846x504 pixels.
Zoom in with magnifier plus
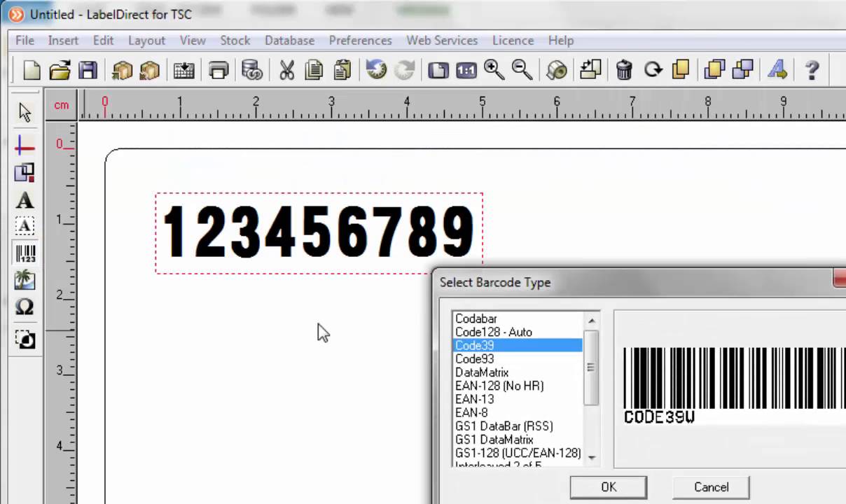494,69
